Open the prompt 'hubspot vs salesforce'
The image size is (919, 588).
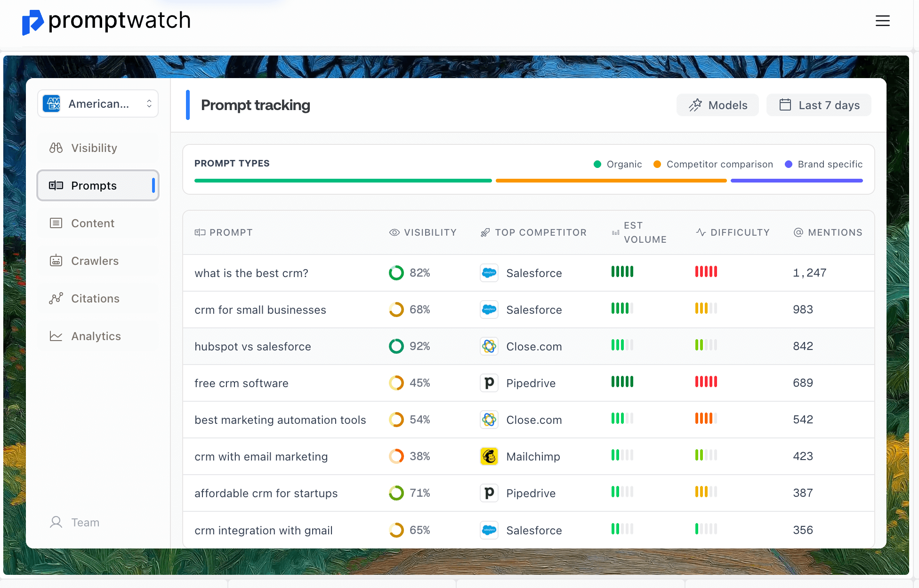tap(253, 346)
